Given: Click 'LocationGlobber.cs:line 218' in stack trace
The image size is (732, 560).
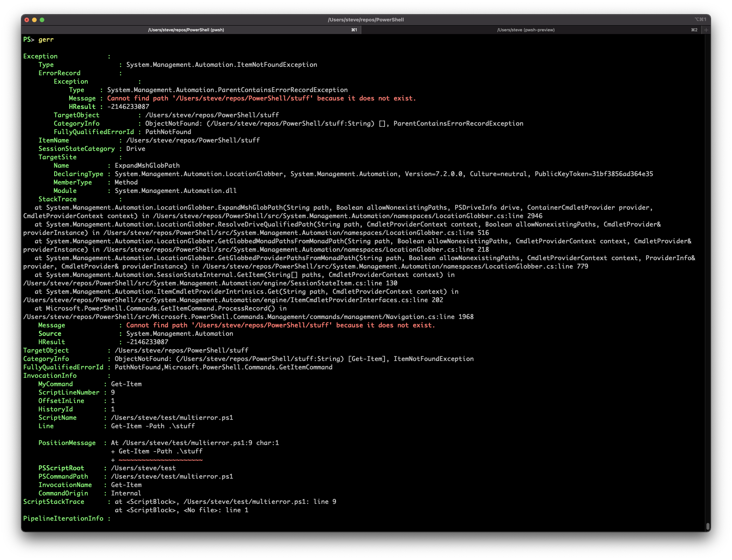Looking at the screenshot, I should (x=437, y=249).
